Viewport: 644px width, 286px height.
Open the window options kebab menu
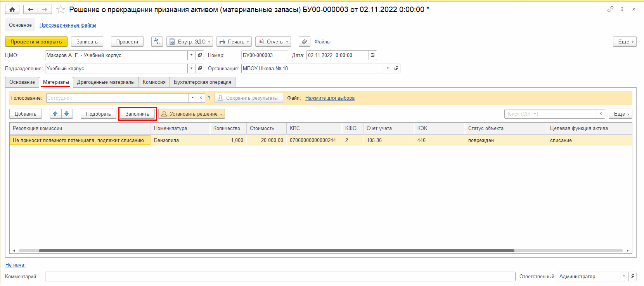tap(622, 9)
